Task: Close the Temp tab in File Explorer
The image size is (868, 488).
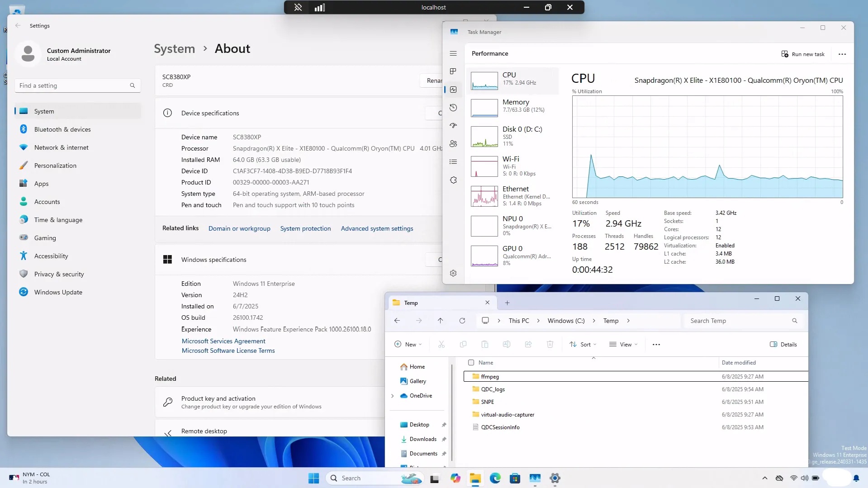Action: (487, 303)
